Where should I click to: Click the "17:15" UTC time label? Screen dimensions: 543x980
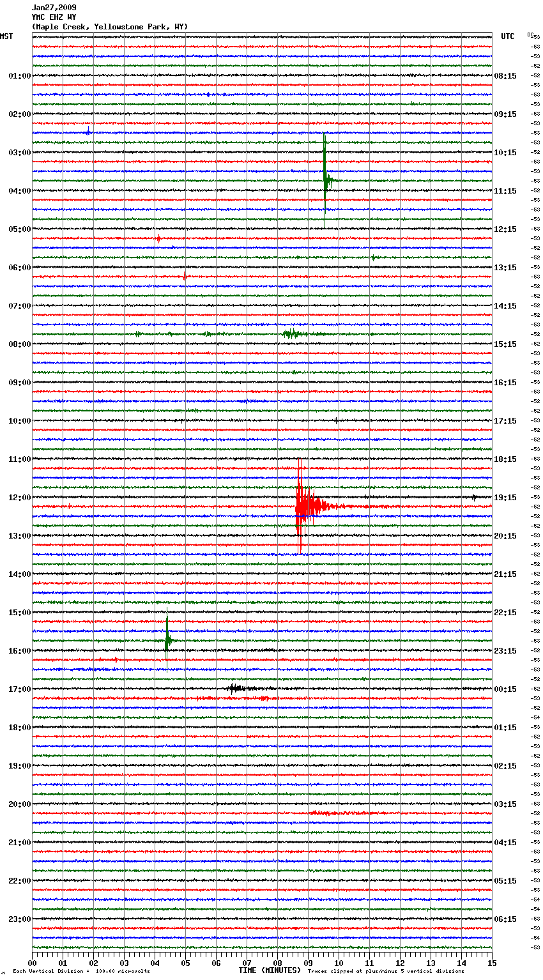(505, 421)
